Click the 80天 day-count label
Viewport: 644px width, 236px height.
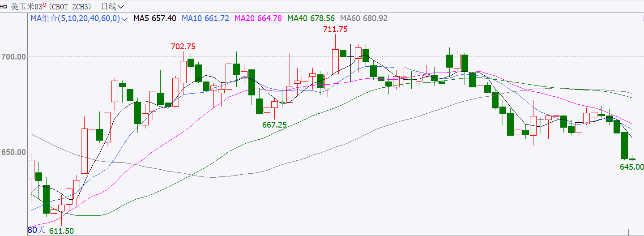coord(36,230)
